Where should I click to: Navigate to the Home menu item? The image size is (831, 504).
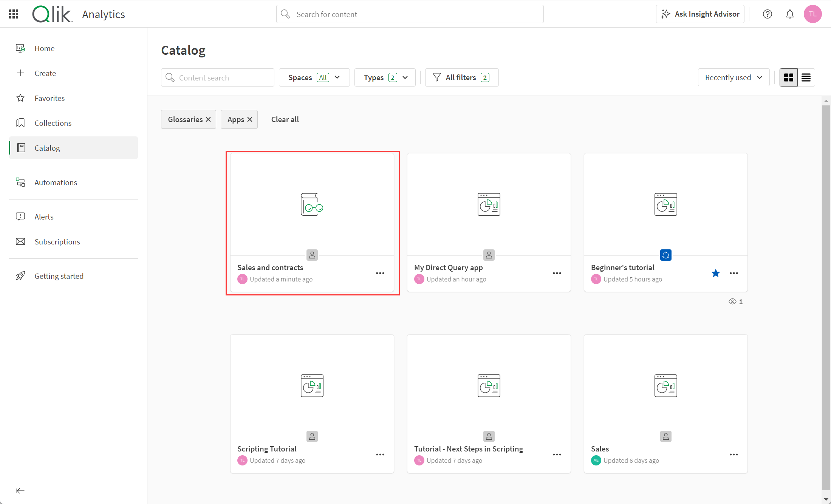tap(44, 48)
